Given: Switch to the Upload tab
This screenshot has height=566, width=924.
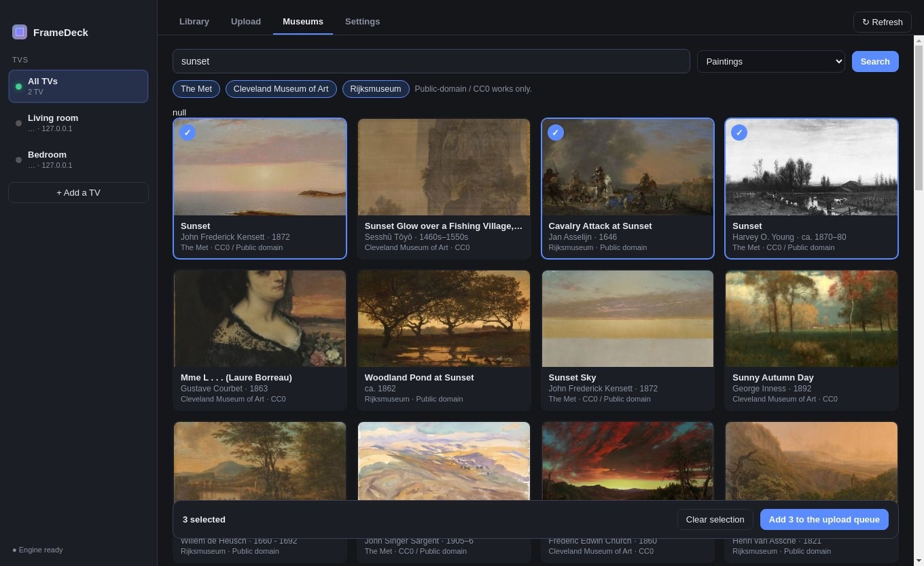Looking at the screenshot, I should (x=246, y=21).
